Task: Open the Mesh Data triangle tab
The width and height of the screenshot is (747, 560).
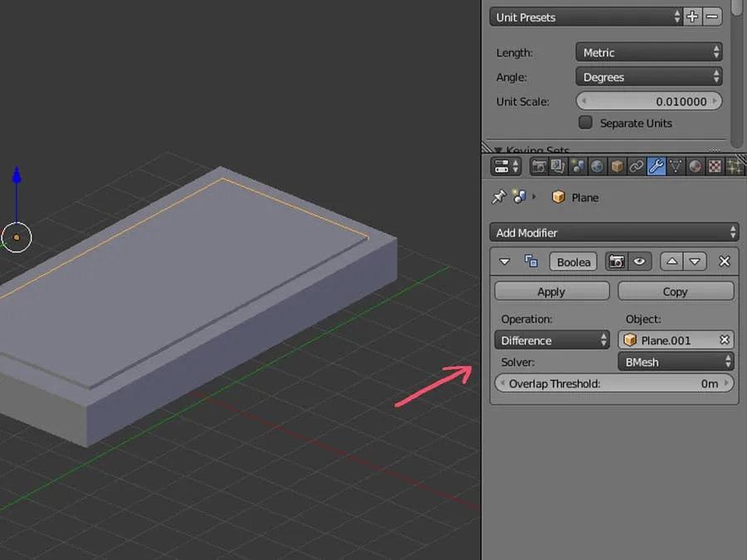Action: [676, 166]
